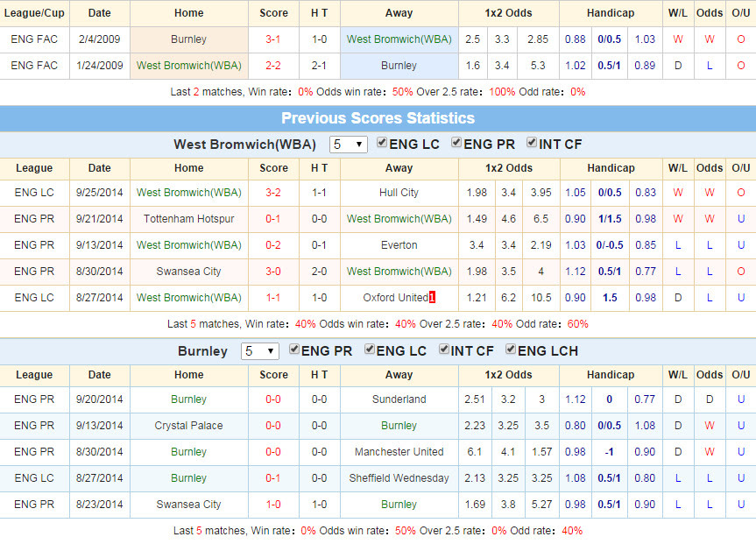Click 0-1 score against Sheffield Wednesday
The image size is (756, 544).
[273, 478]
